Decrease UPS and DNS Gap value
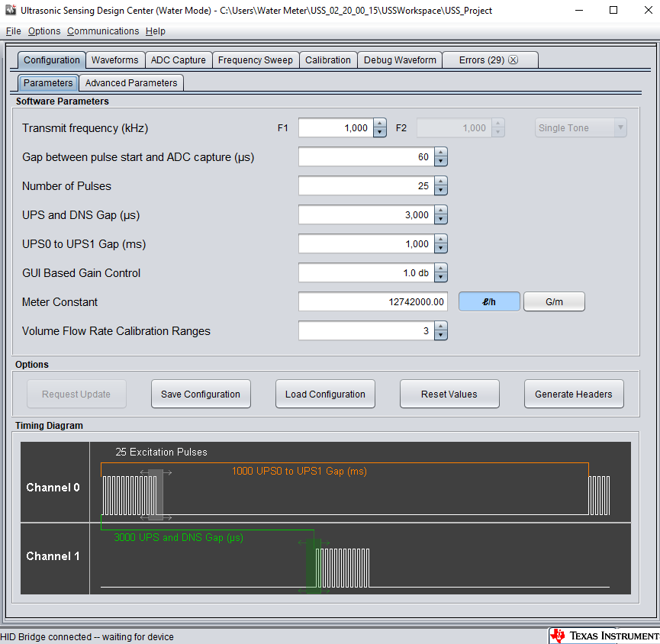660x644 pixels. 441,219
